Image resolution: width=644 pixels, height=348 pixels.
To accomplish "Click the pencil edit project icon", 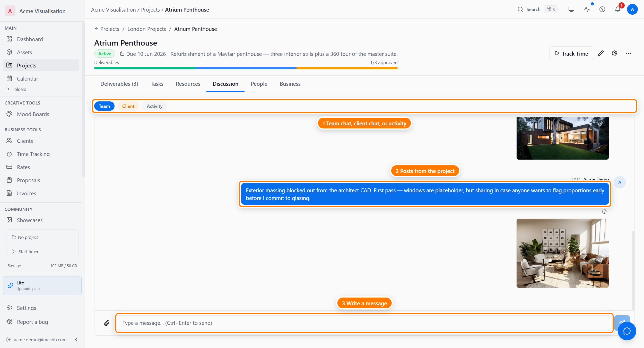I will (x=601, y=53).
